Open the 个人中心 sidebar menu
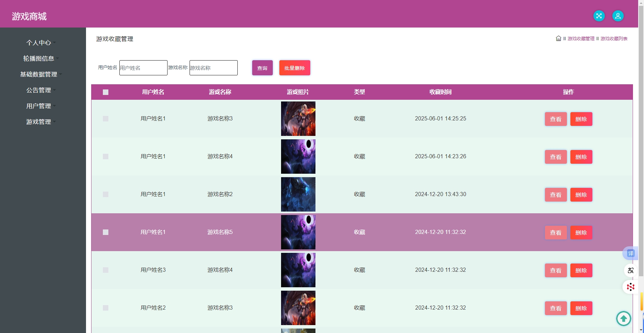Screen dimensions: 644x333 (x=39, y=43)
